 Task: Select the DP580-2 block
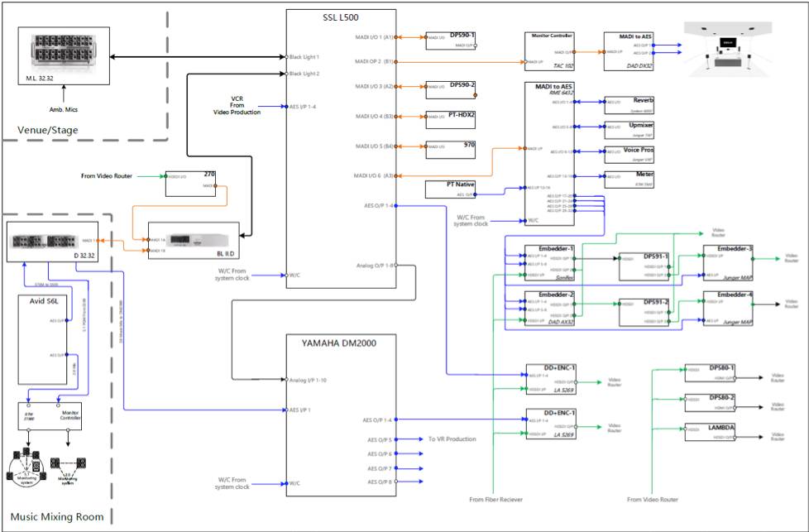pyautogui.click(x=710, y=403)
